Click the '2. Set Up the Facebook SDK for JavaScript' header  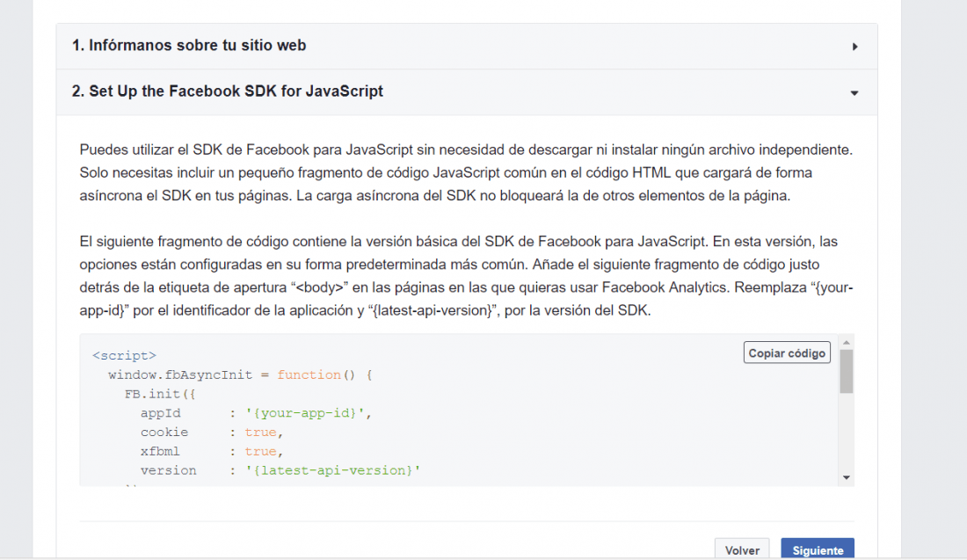(467, 92)
